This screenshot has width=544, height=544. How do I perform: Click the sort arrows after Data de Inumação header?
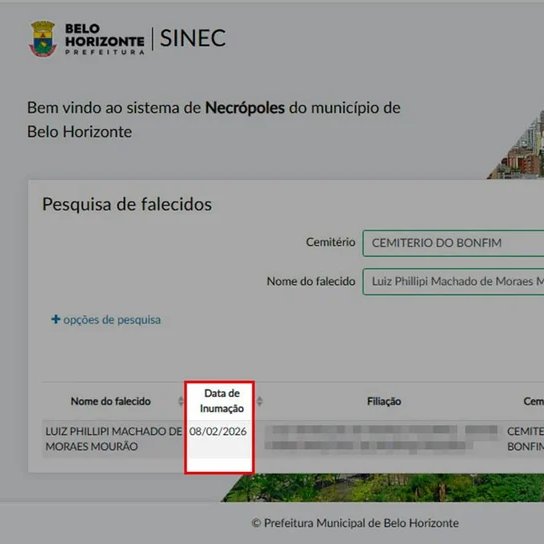pos(260,401)
